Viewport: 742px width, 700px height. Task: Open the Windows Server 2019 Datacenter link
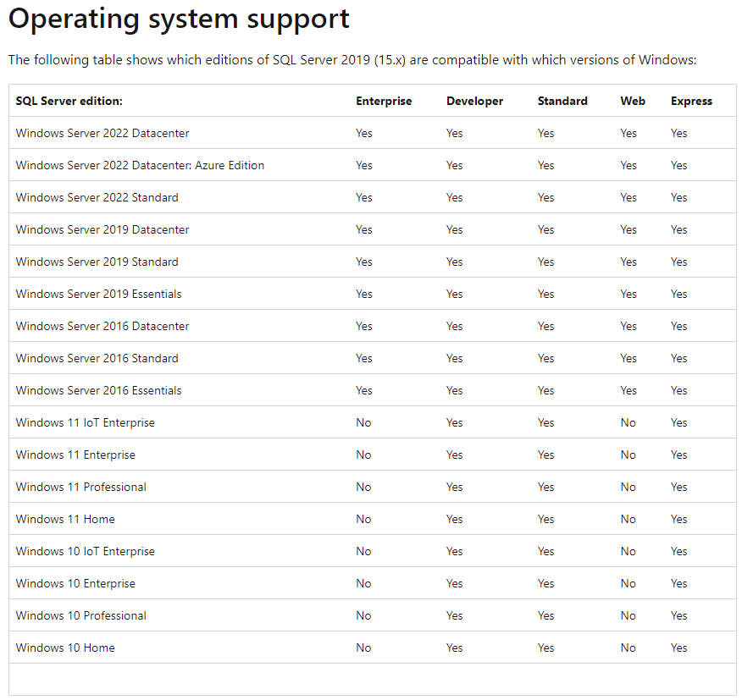pyautogui.click(x=102, y=229)
